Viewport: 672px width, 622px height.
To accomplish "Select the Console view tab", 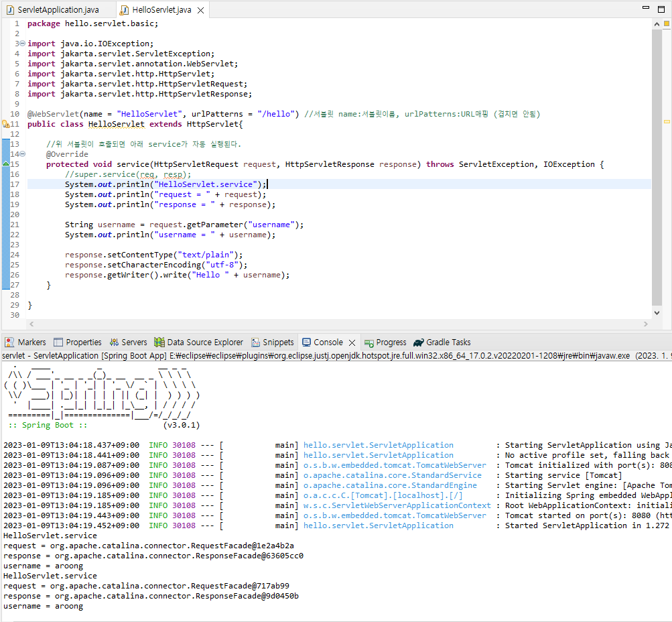I will point(323,342).
